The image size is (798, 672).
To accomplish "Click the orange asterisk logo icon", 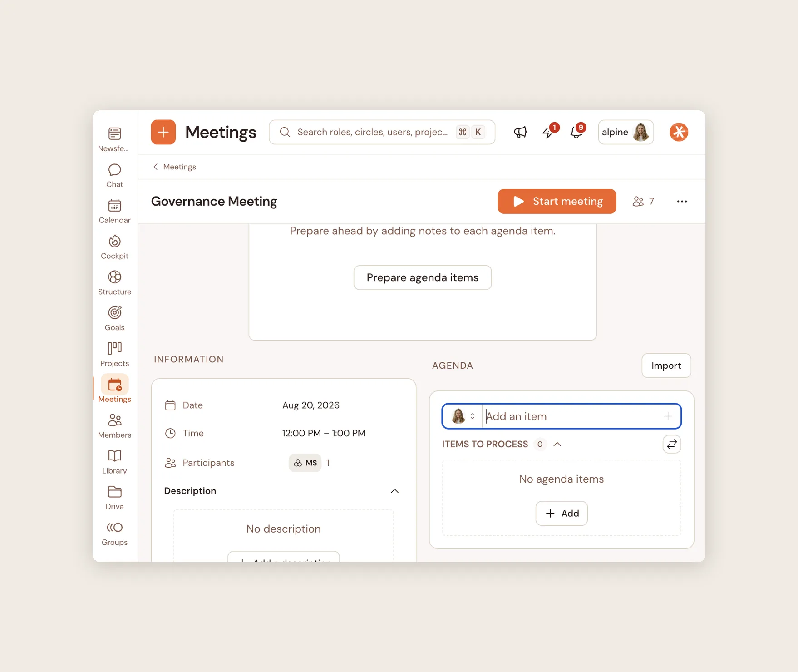I will tap(679, 132).
